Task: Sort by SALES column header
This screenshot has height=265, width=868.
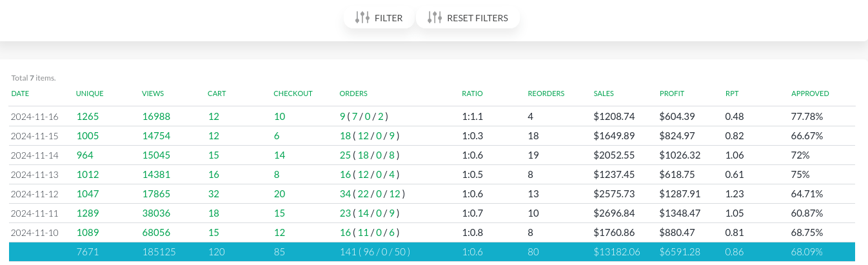Action: tap(604, 93)
